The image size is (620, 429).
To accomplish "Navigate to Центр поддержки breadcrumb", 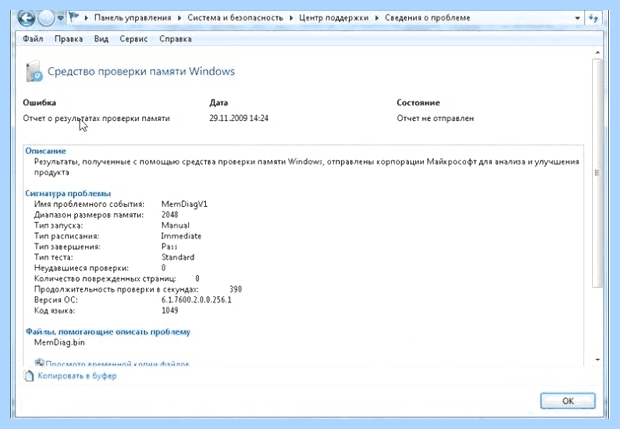I will [333, 18].
